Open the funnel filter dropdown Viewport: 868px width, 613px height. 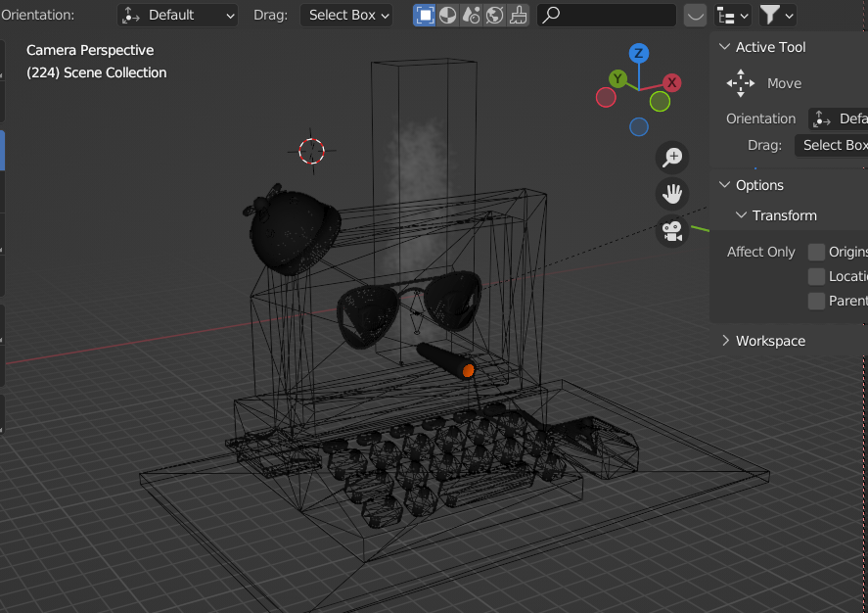click(777, 15)
